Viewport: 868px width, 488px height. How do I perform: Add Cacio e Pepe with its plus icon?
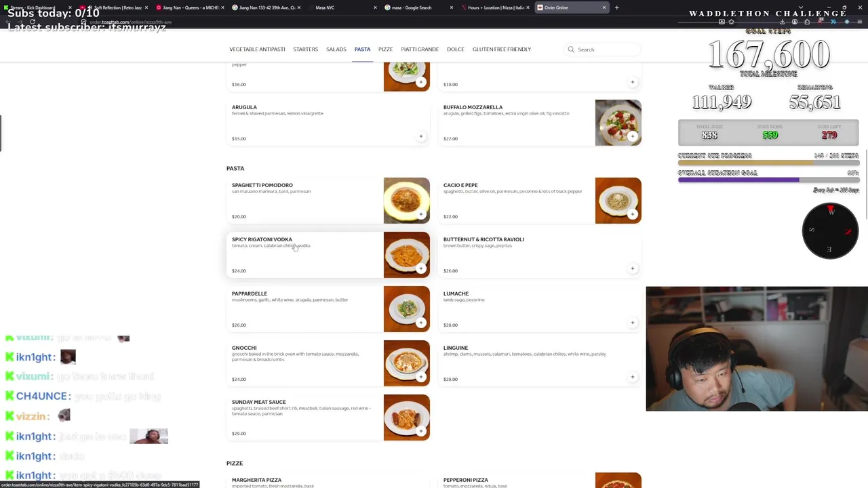coord(633,214)
